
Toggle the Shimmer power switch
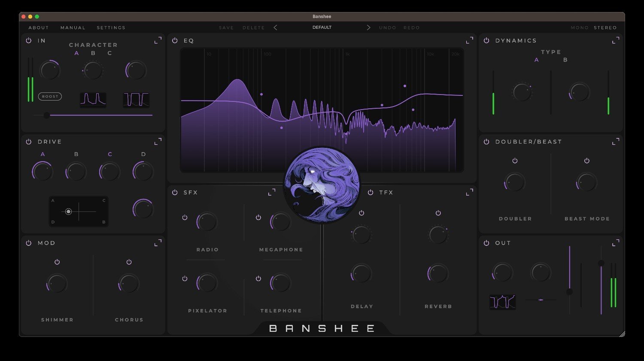[x=57, y=261]
